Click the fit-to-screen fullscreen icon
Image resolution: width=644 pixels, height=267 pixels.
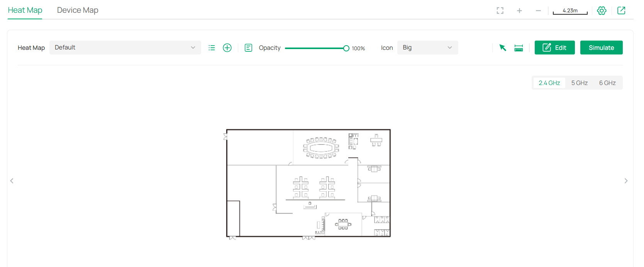click(500, 11)
